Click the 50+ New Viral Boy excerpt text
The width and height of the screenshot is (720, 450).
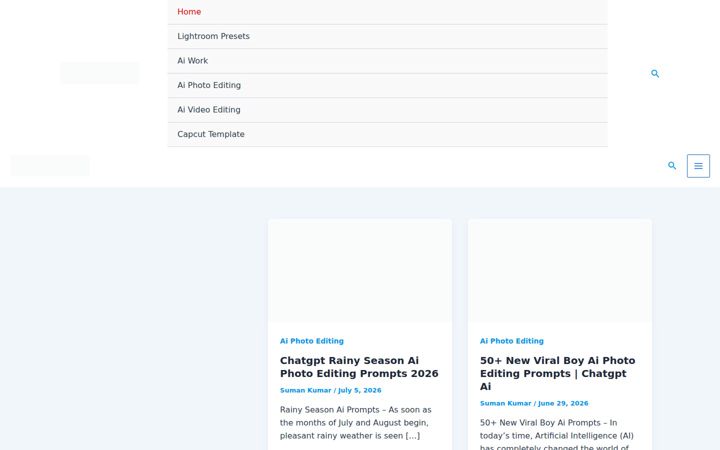[x=557, y=433]
